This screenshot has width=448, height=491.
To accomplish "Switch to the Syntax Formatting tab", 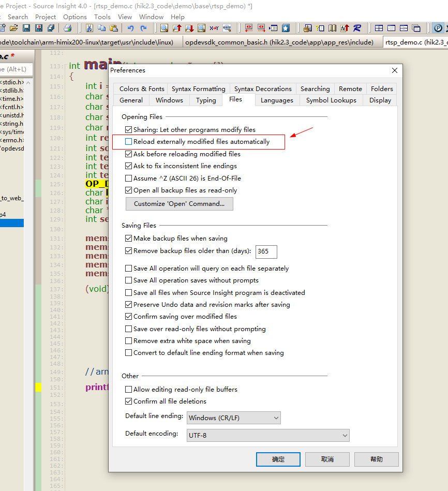I will (198, 88).
